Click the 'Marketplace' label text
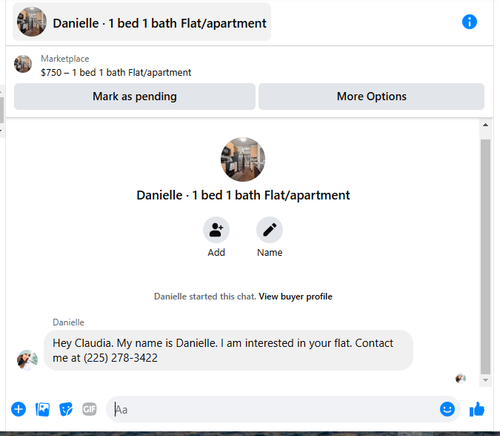The width and height of the screenshot is (500, 436). click(x=65, y=59)
